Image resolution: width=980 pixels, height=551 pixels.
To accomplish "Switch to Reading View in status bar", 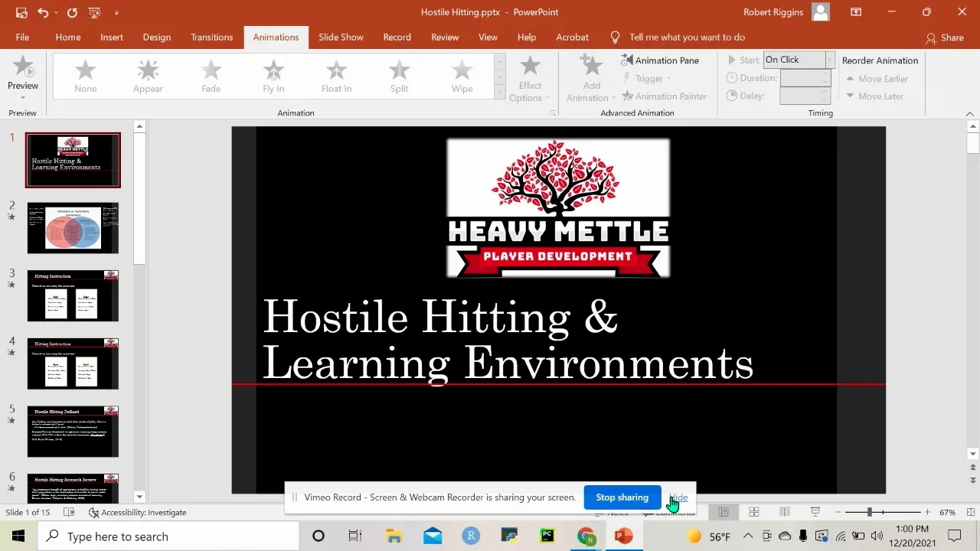I will 785,512.
